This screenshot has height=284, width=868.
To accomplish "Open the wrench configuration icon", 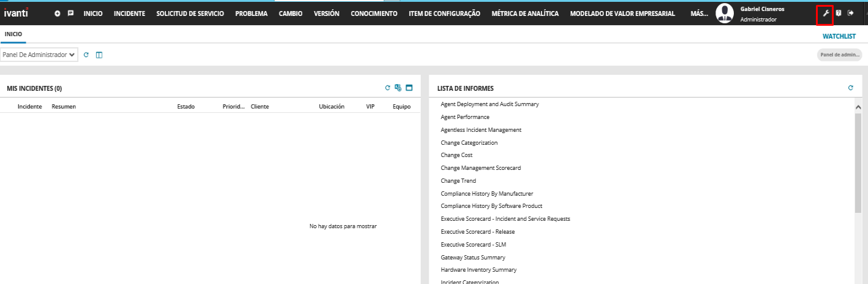I will tap(825, 13).
